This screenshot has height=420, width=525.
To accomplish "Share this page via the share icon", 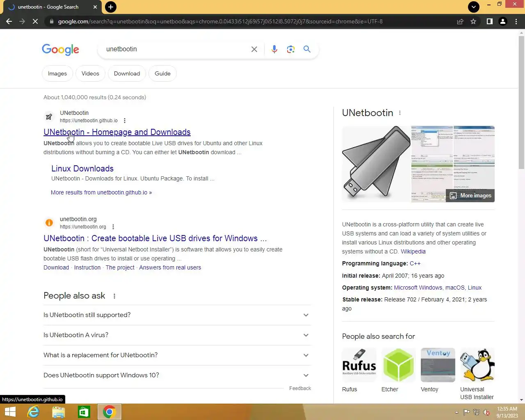I will click(460, 21).
